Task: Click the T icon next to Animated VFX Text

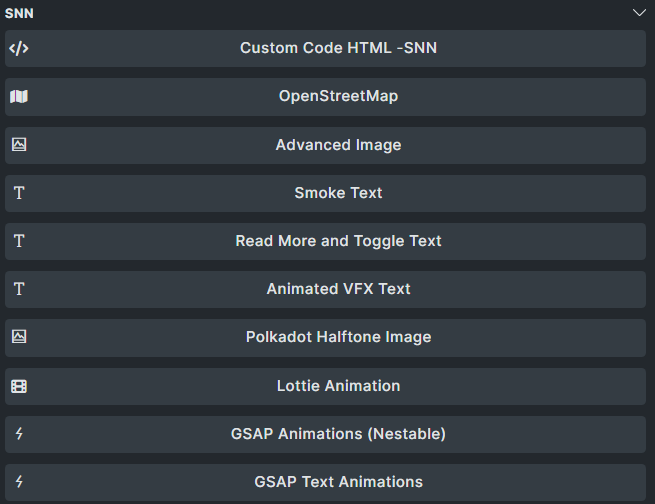Action: coord(19,289)
